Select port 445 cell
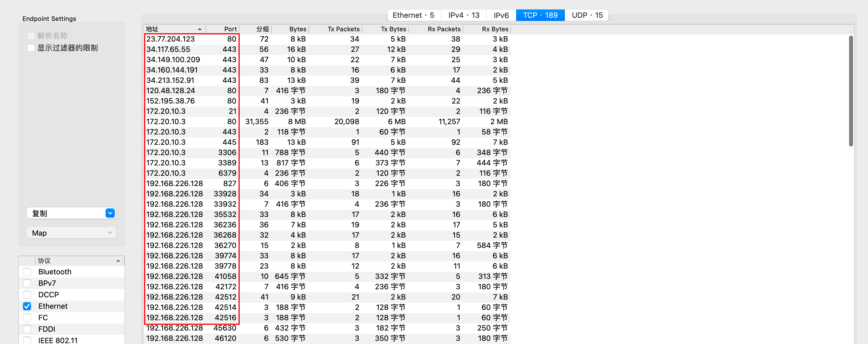Viewport: 868px width, 344px height. [229, 142]
